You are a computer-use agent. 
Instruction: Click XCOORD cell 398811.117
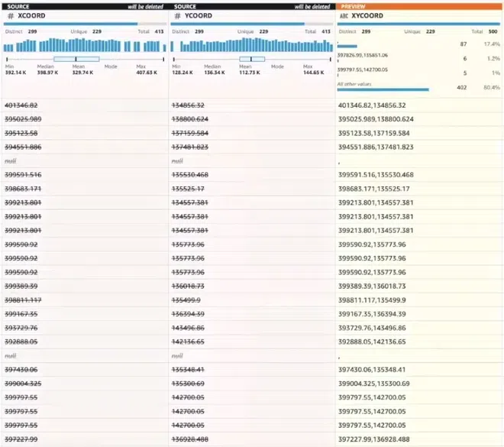coord(23,300)
